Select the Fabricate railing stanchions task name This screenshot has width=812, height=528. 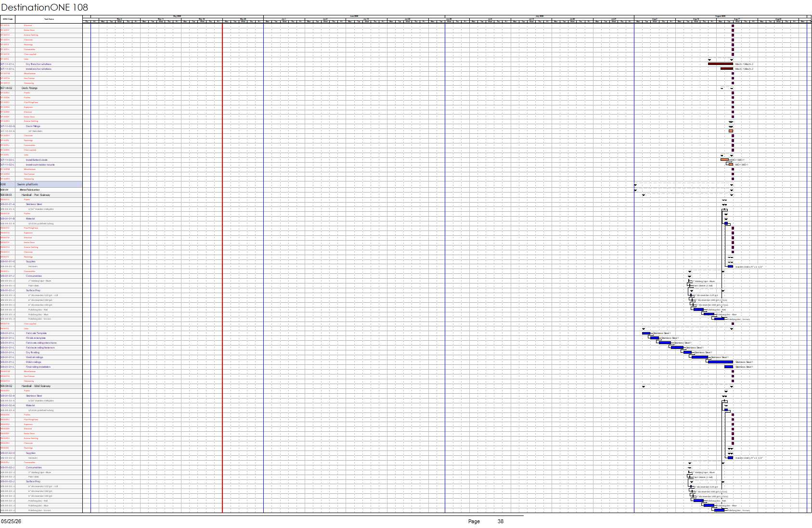point(41,343)
